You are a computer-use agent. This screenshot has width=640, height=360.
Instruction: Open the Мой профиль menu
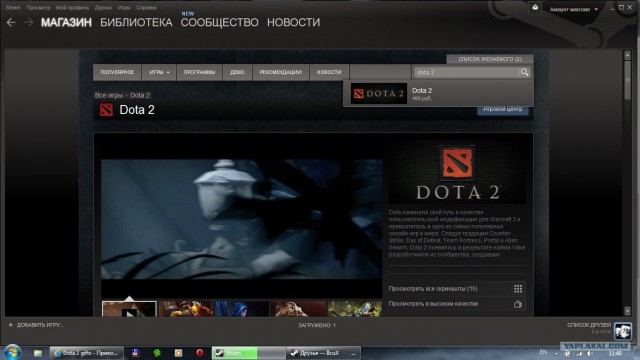[x=72, y=7]
